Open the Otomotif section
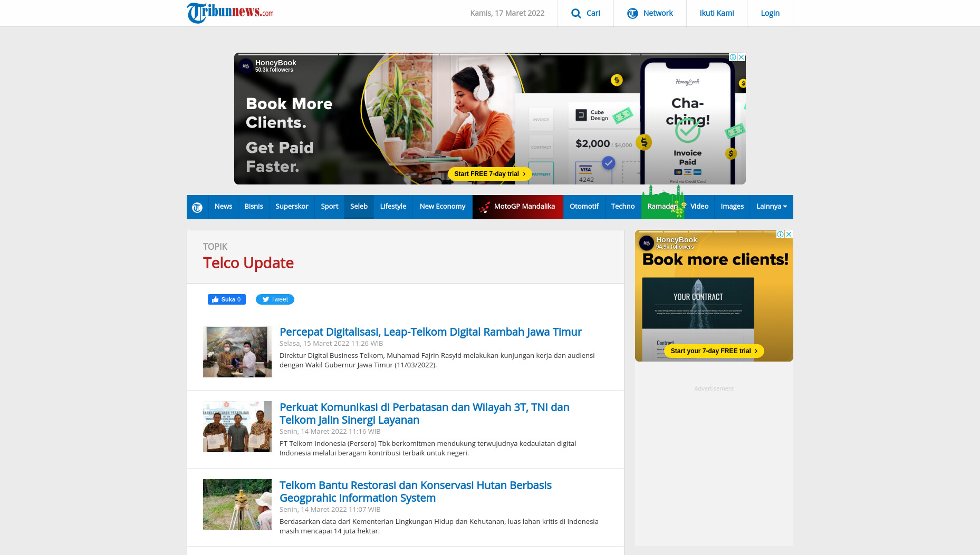 tap(584, 207)
